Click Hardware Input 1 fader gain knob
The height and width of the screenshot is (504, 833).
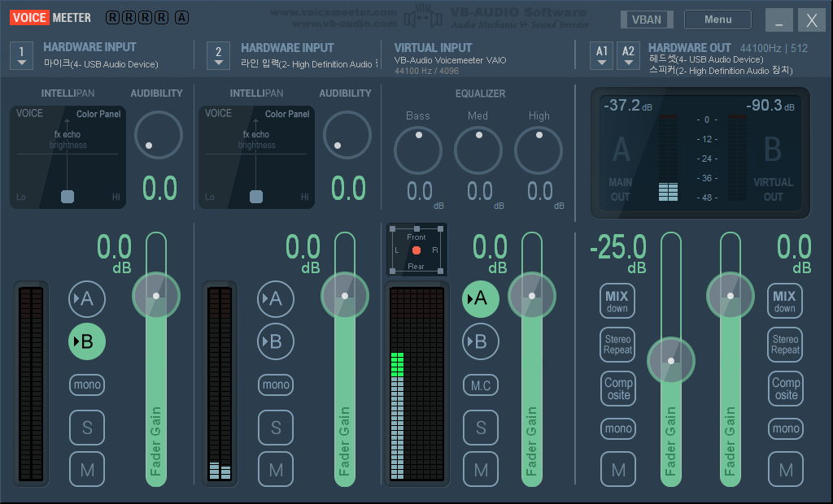coord(156,296)
